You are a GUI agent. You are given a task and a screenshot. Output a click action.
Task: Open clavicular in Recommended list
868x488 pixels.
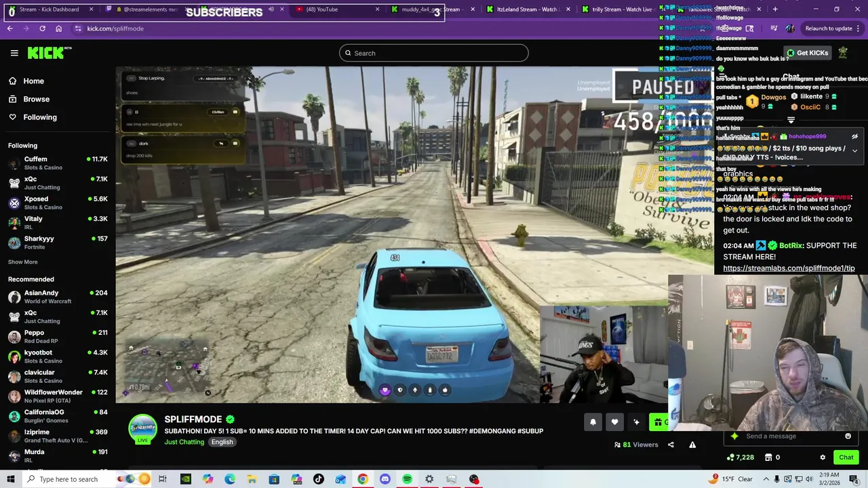pos(58,376)
